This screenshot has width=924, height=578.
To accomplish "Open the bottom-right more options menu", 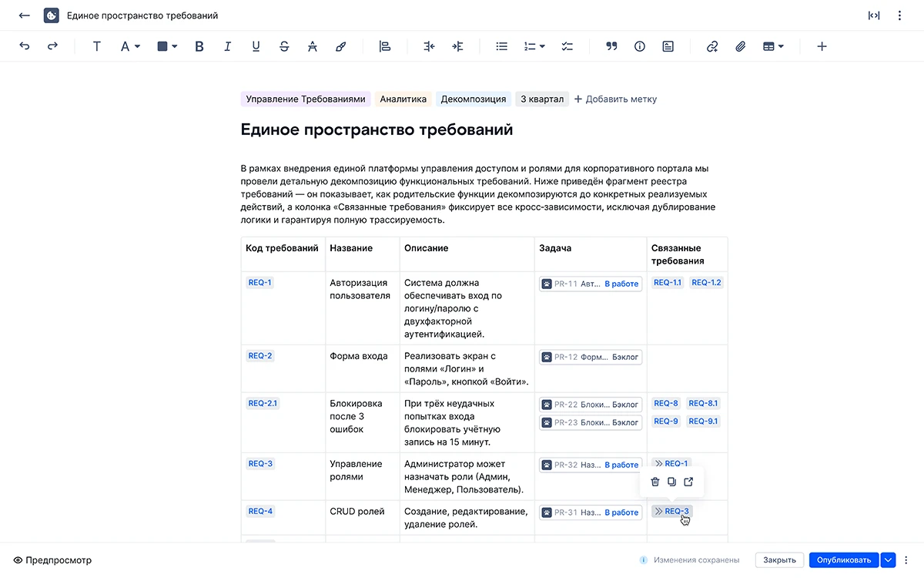I will pyautogui.click(x=906, y=560).
